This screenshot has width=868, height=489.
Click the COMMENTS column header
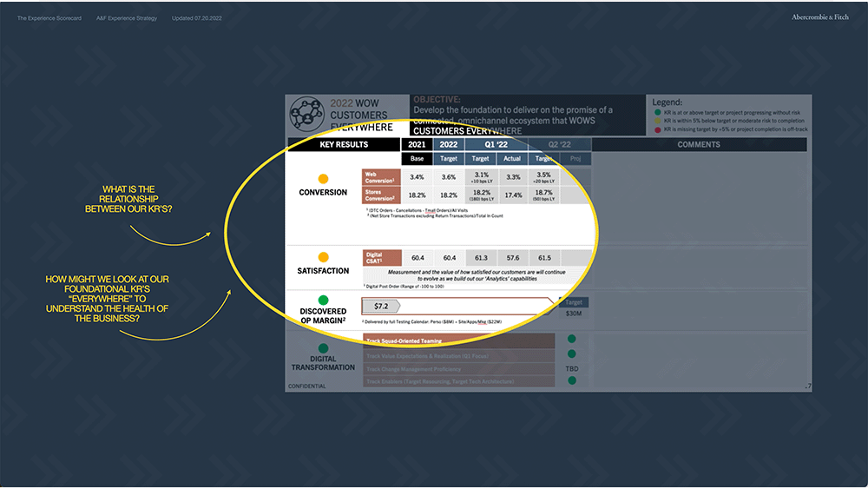click(699, 144)
